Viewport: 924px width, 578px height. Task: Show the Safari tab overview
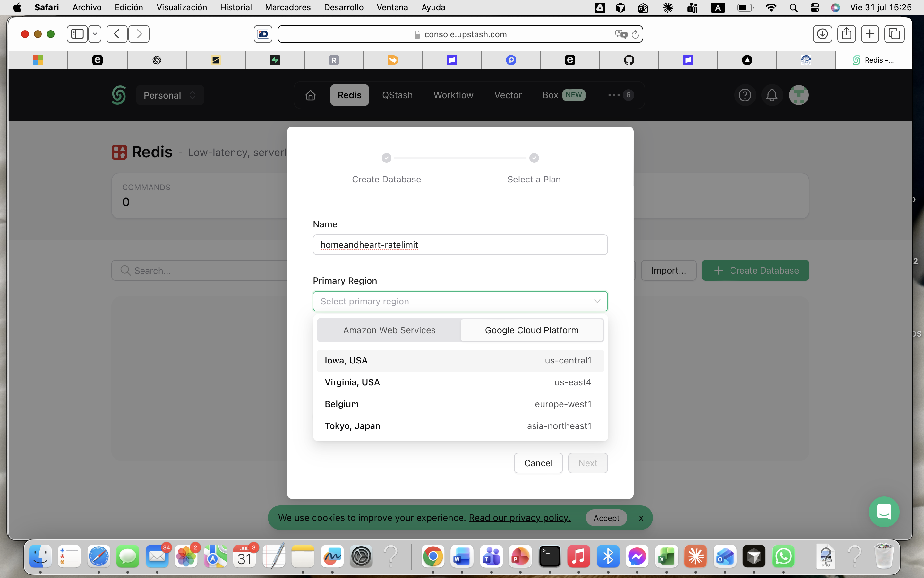894,34
